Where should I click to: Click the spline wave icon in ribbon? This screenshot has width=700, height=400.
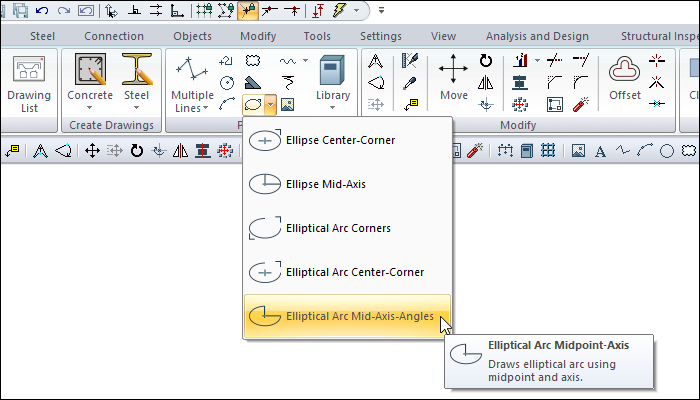tap(288, 61)
